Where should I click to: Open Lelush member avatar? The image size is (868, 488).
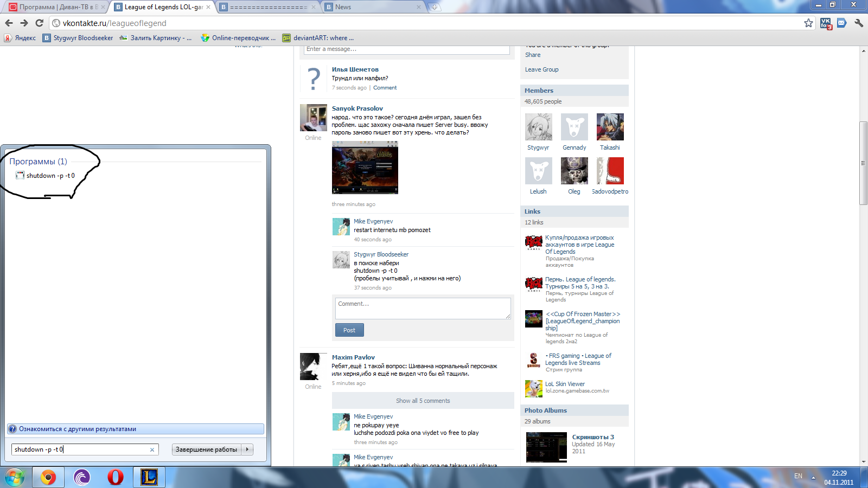[x=539, y=171]
